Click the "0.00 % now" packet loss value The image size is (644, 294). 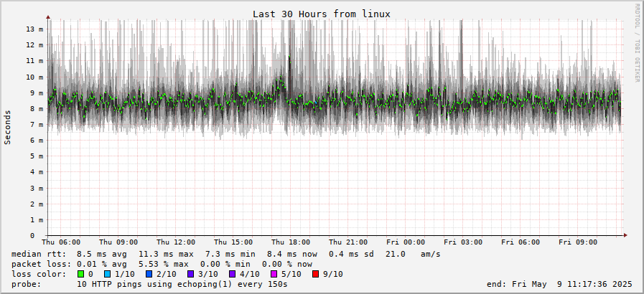click(286, 264)
